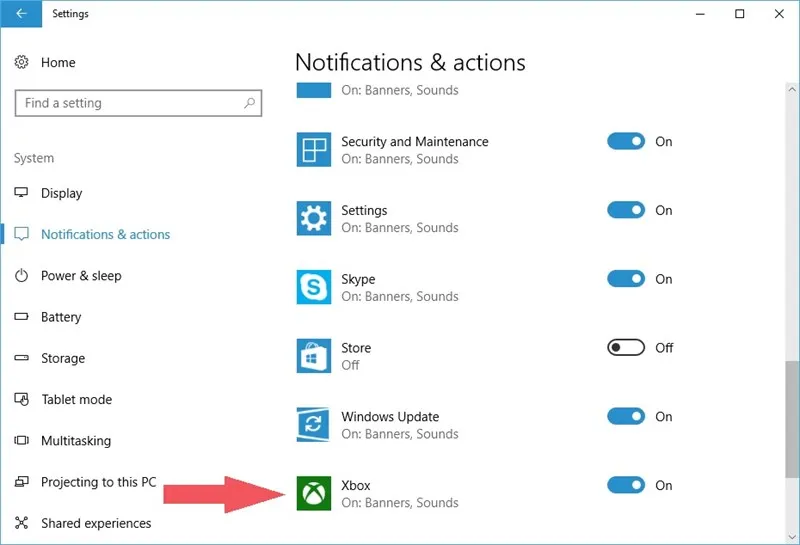Click the search magnifier icon
The image size is (800, 545).
point(249,103)
